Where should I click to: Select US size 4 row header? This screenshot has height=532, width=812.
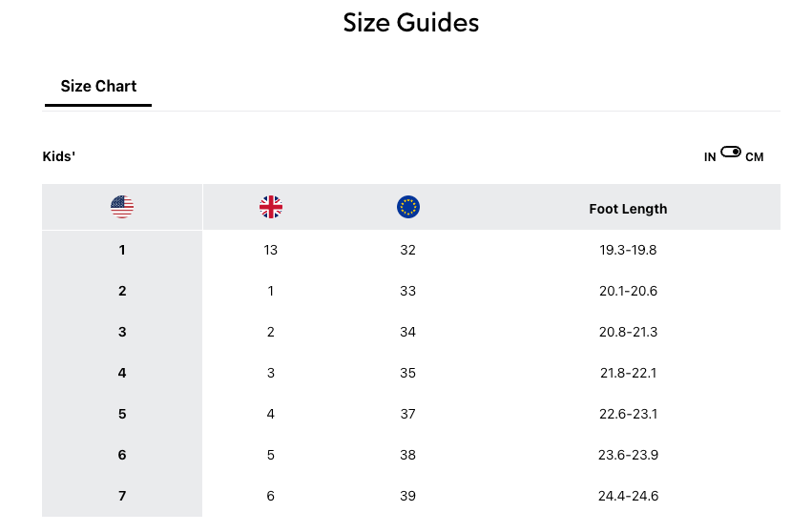pyautogui.click(x=122, y=373)
